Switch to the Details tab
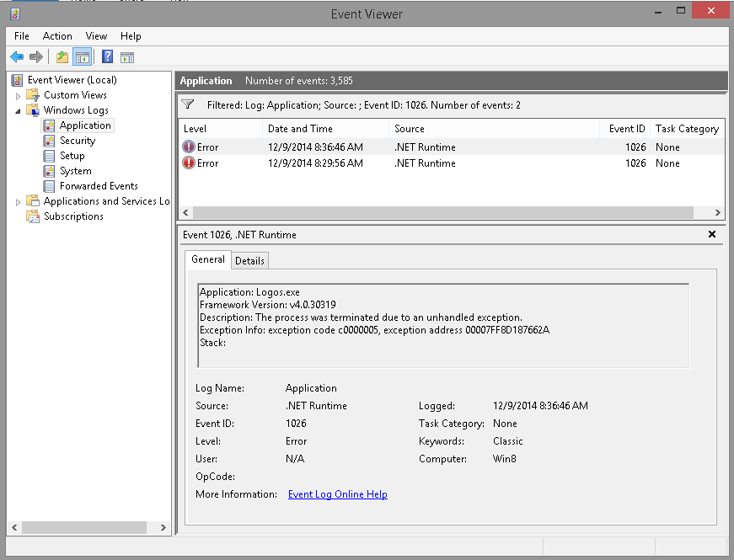The width and height of the screenshot is (734, 560). 250,261
